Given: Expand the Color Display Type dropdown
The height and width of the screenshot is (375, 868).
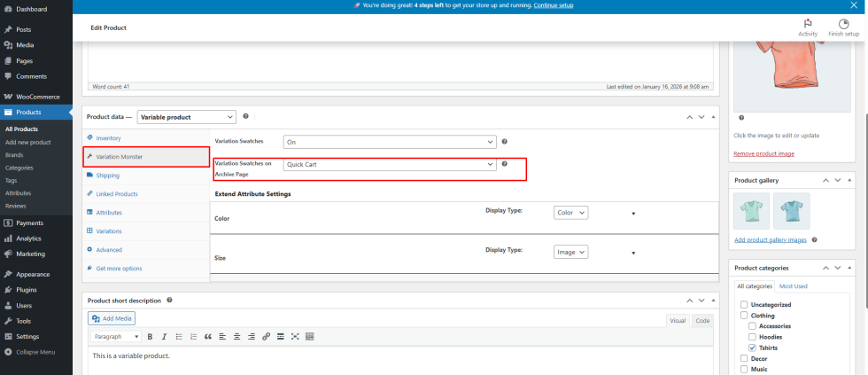Looking at the screenshot, I should click(x=570, y=213).
